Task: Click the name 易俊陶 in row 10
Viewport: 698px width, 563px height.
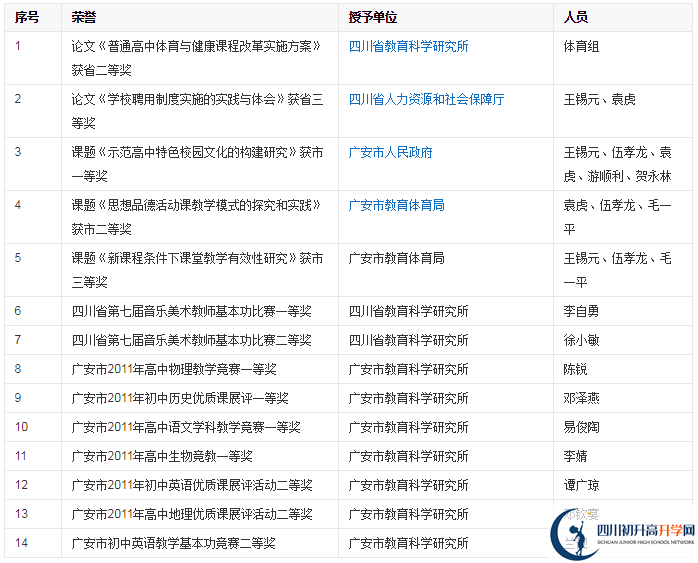Action: point(581,427)
